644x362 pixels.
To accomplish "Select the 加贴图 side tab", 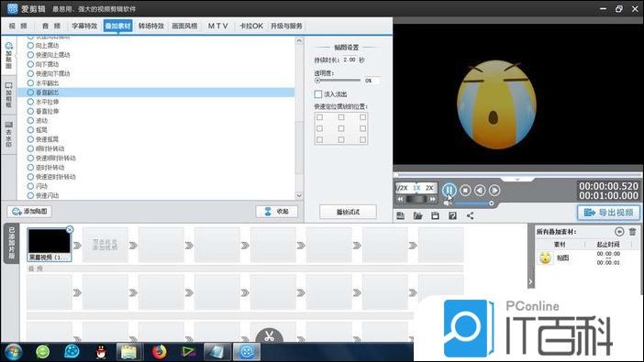I will point(8,55).
